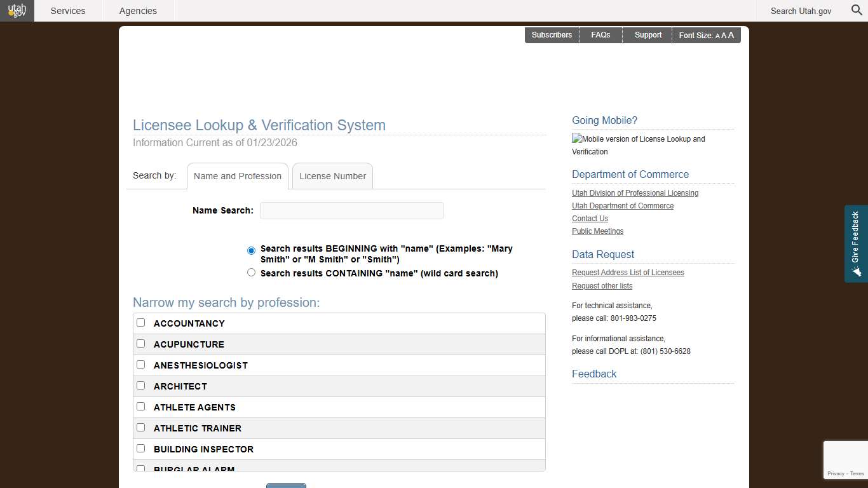Switch to the License Number tab
868x488 pixels.
coord(332,176)
